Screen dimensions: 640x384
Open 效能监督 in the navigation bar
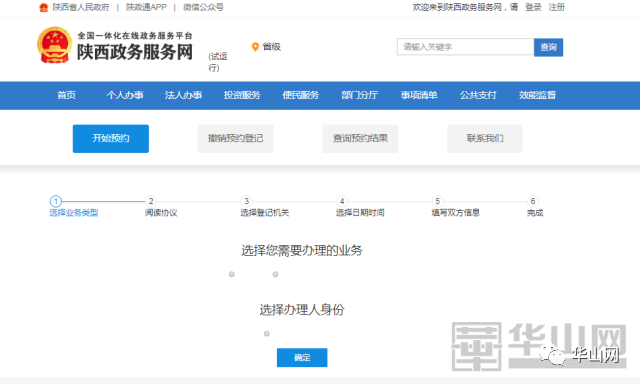click(537, 95)
